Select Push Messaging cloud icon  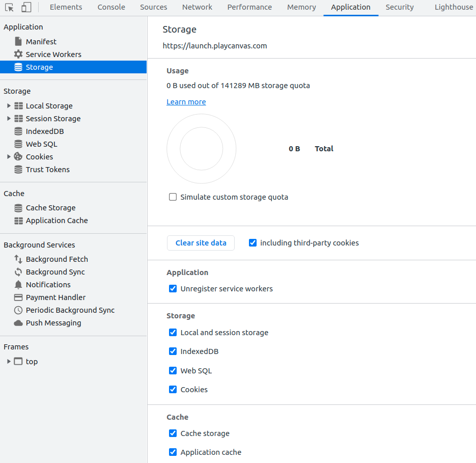[x=18, y=323]
